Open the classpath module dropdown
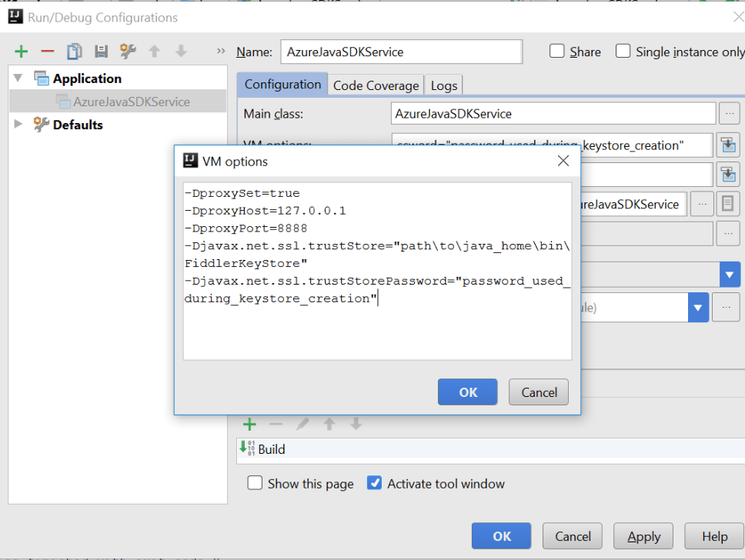Image resolution: width=745 pixels, height=560 pixels. pos(697,307)
